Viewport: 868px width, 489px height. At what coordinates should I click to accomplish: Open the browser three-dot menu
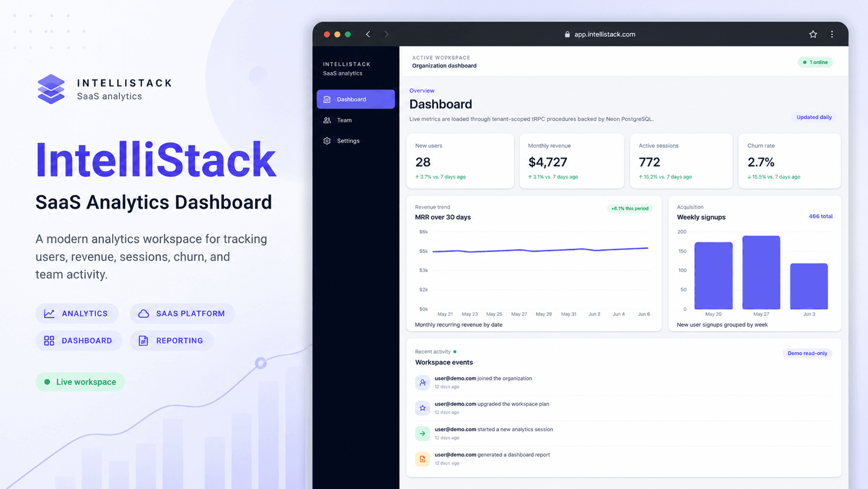832,34
